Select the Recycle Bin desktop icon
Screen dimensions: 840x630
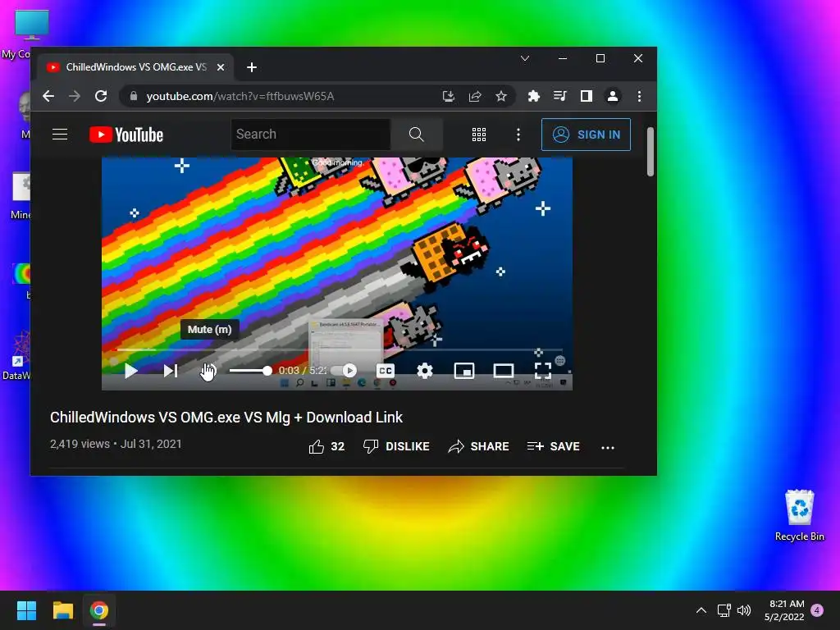pyautogui.click(x=799, y=515)
